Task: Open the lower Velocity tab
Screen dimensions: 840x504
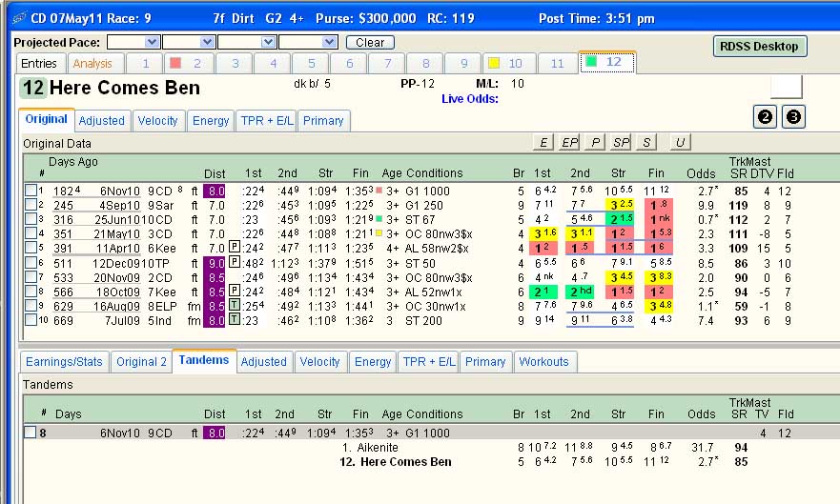Action: click(x=319, y=362)
